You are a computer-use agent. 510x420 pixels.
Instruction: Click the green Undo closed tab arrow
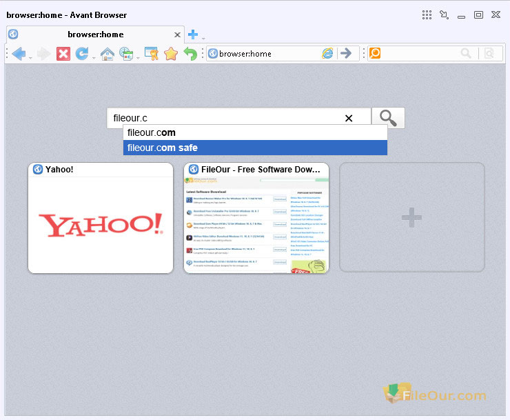pos(190,54)
